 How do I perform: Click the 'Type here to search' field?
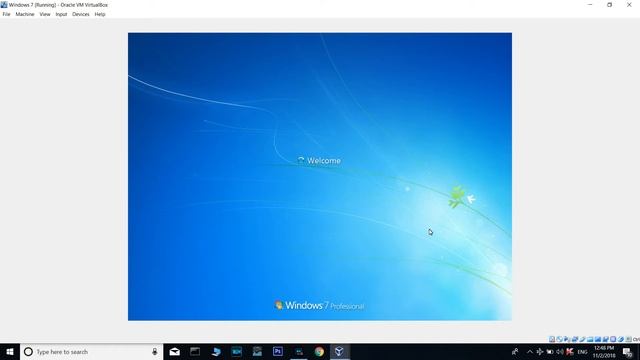pos(91,351)
